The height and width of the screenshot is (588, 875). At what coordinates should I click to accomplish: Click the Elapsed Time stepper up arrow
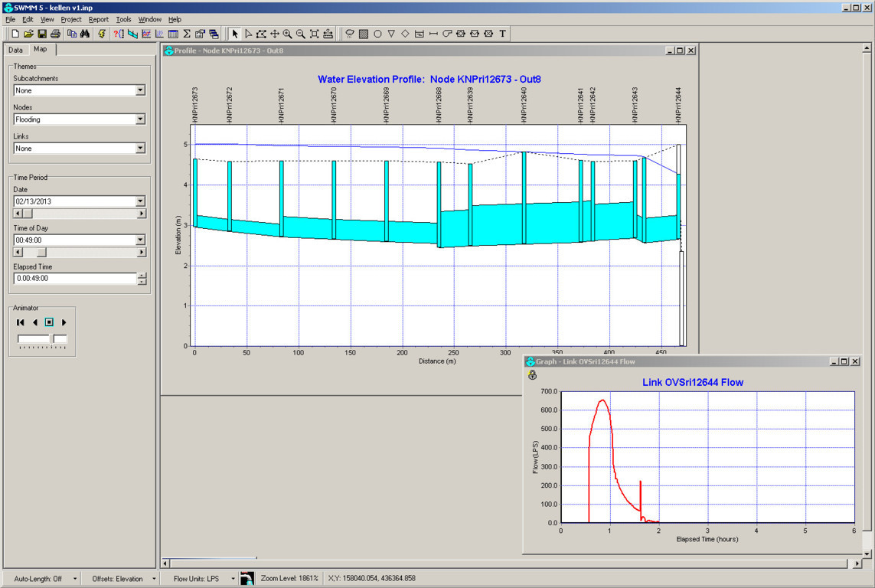141,276
